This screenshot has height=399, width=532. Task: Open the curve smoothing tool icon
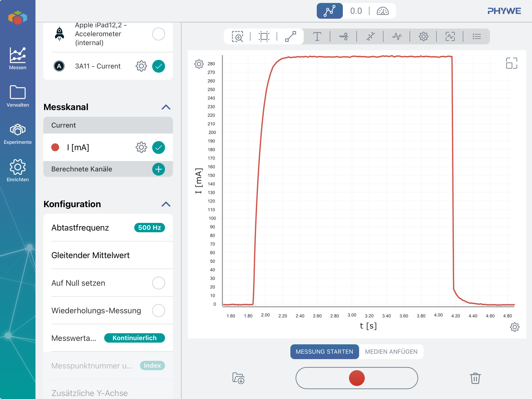tap(344, 37)
